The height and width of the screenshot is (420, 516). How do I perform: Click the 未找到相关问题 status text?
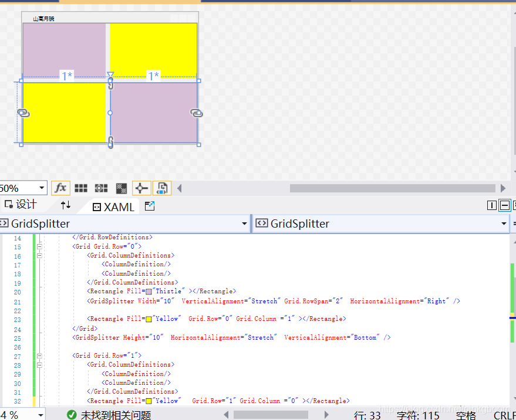116,415
